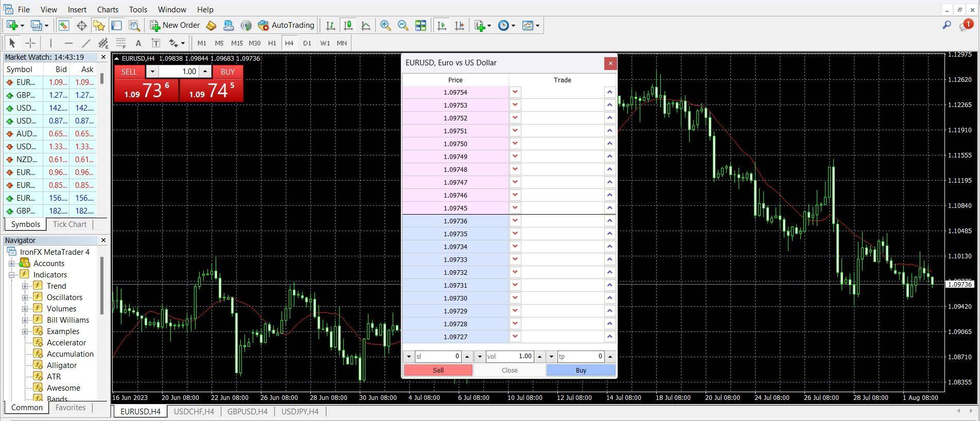Click the SELL 1.09 73 one-click button
The height and width of the screenshot is (421, 980).
[146, 90]
